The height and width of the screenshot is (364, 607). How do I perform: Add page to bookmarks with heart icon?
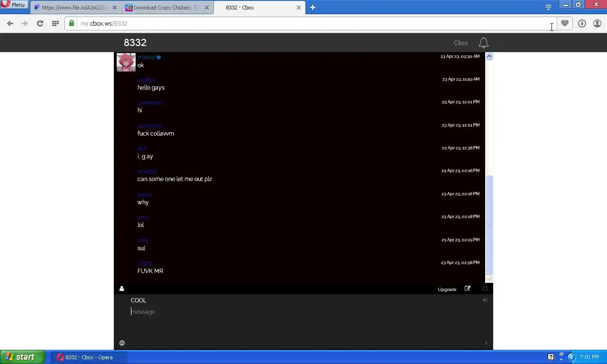[x=564, y=23]
